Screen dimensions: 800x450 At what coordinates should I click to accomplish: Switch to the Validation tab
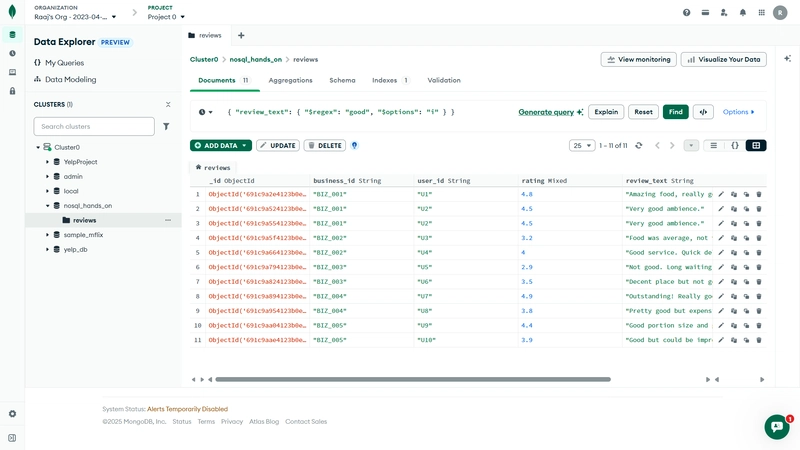(444, 80)
